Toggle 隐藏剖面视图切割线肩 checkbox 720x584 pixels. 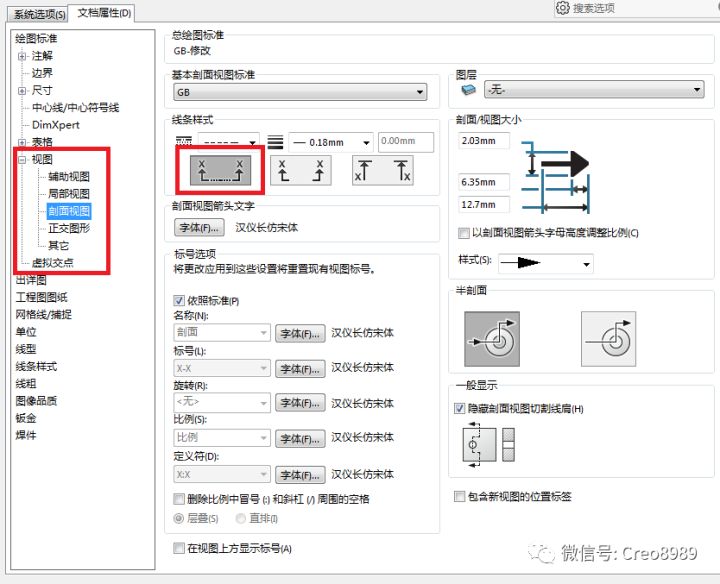tap(459, 408)
